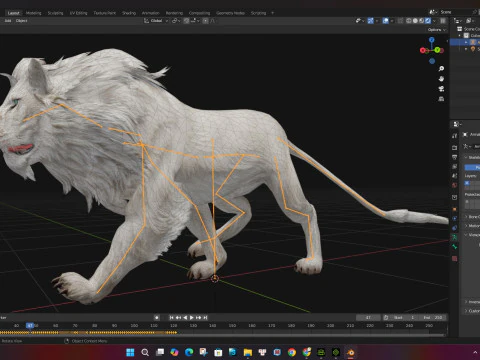Open Google Chrome from taskbar
The image size is (480, 360).
[x=292, y=352]
